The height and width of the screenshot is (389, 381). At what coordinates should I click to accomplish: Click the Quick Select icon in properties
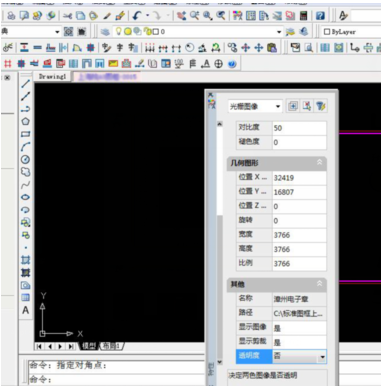pos(321,106)
